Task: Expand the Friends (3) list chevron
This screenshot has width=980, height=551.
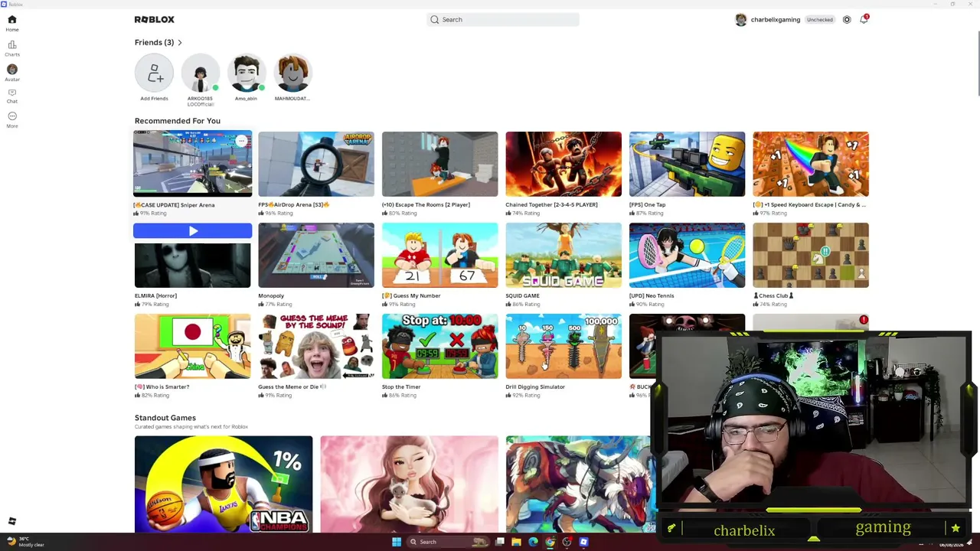Action: (x=180, y=42)
